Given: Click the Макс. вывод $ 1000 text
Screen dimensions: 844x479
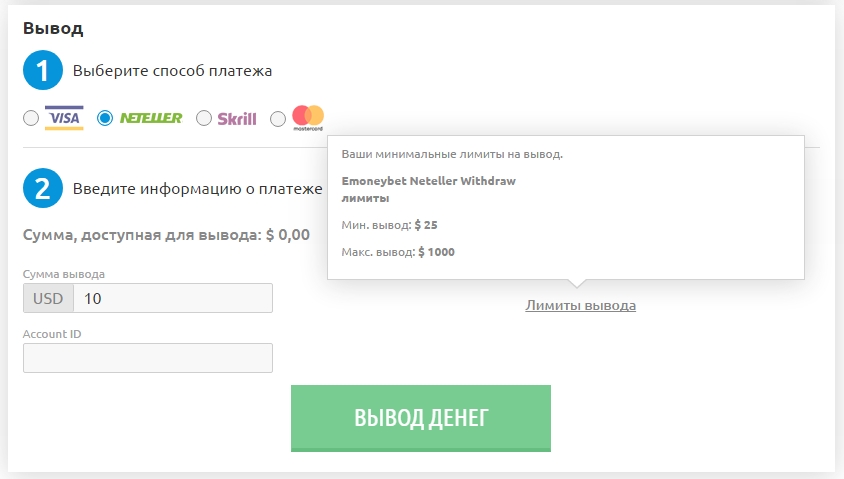Looking at the screenshot, I should (x=398, y=252).
